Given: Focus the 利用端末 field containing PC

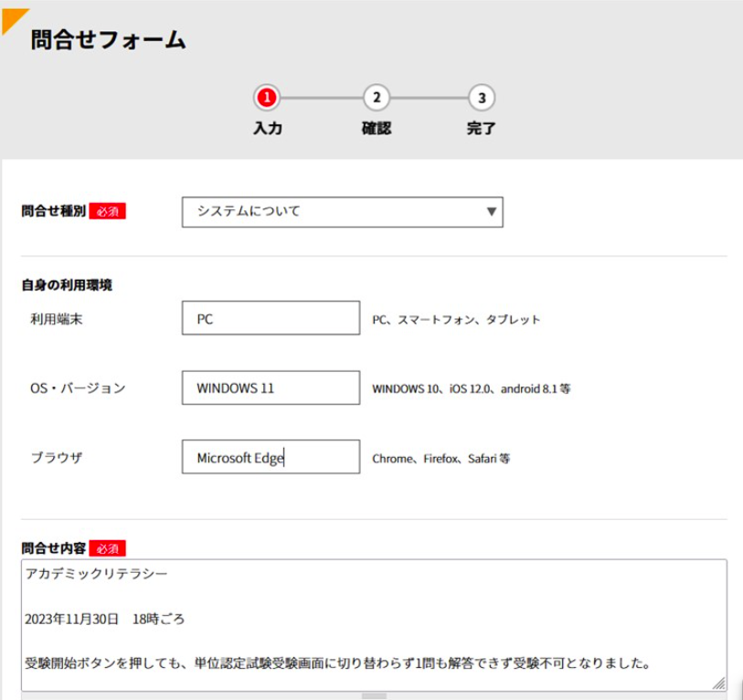Looking at the screenshot, I should (271, 319).
